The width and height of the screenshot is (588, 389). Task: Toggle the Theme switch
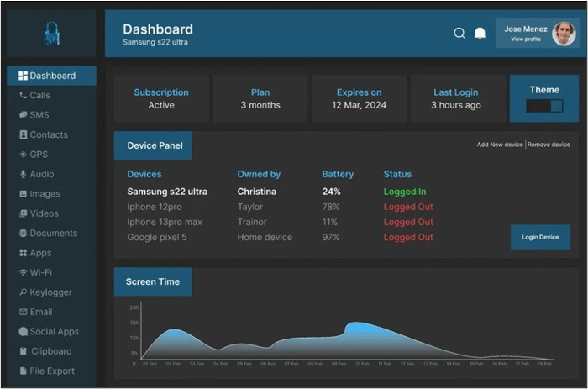[543, 107]
